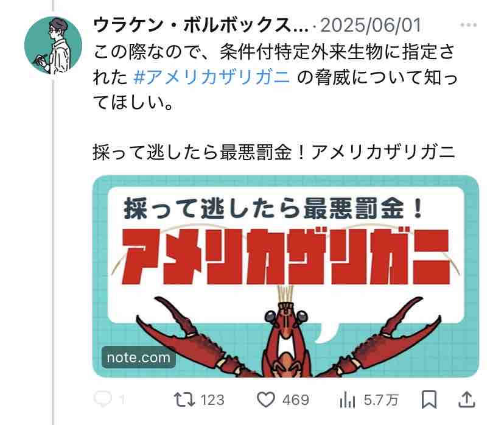Open the note.com link card image
The image size is (504, 425).
(285, 276)
